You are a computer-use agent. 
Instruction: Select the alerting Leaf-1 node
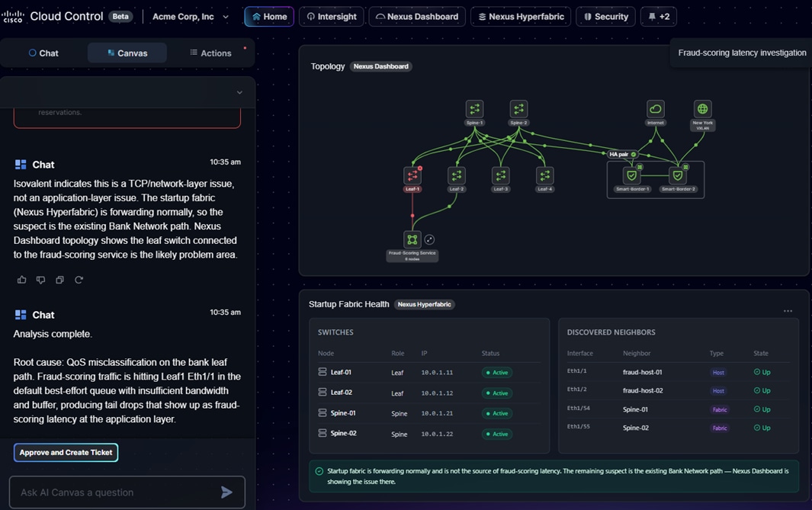click(412, 175)
